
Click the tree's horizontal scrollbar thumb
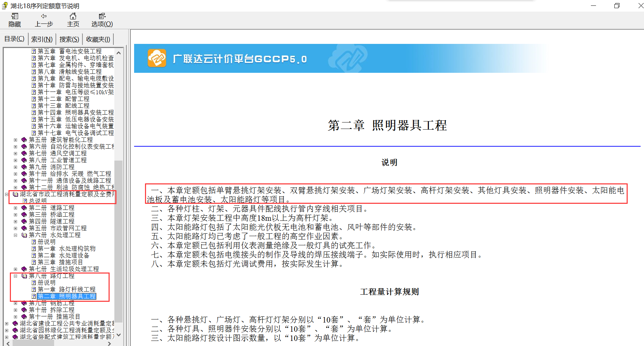pos(33,343)
